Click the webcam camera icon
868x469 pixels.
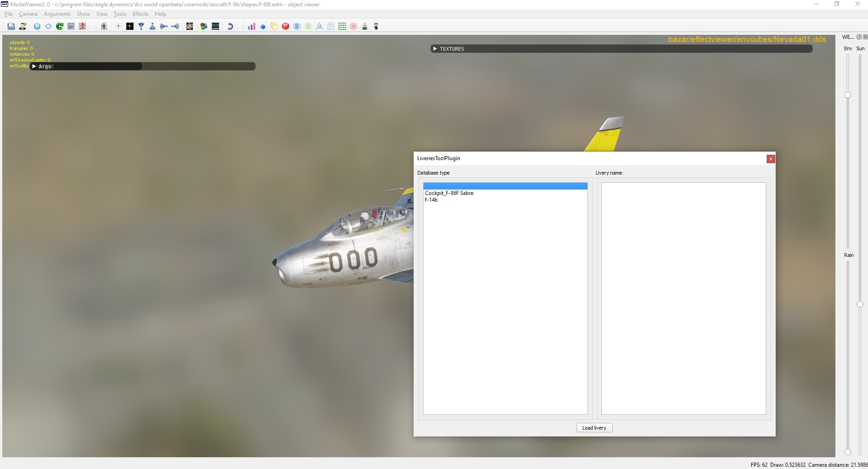click(x=104, y=26)
